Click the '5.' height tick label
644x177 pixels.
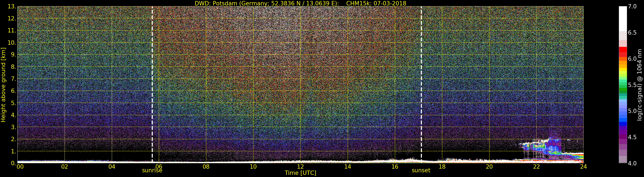(14, 103)
